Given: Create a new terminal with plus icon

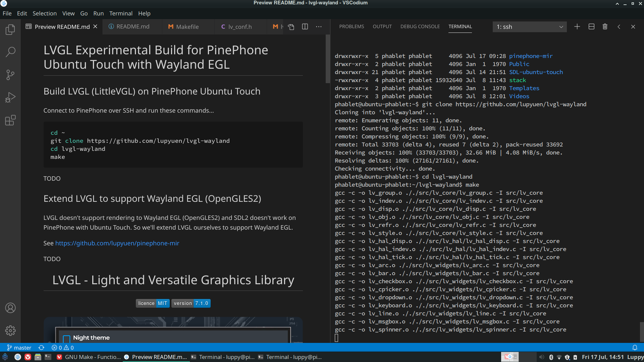Looking at the screenshot, I should (x=577, y=27).
